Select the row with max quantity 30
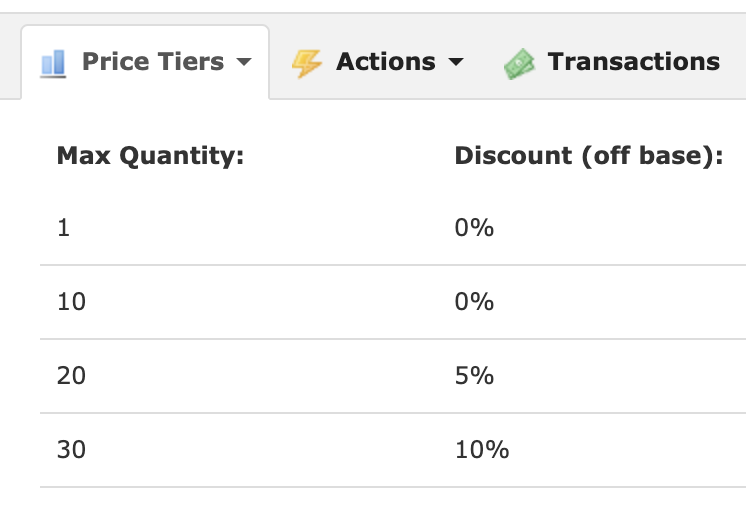Viewport: 746px width, 512px height. coord(393,450)
